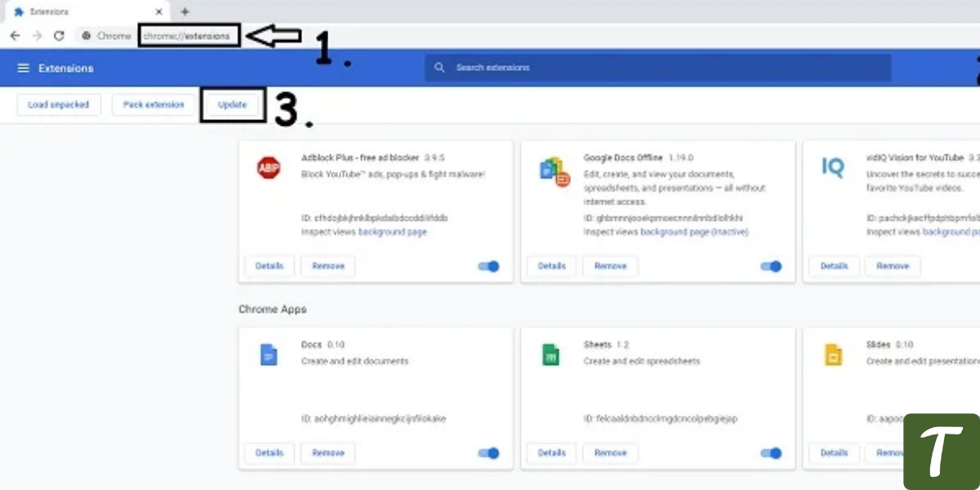980x490 pixels.
Task: Open Details for Adblock Plus
Action: click(269, 266)
